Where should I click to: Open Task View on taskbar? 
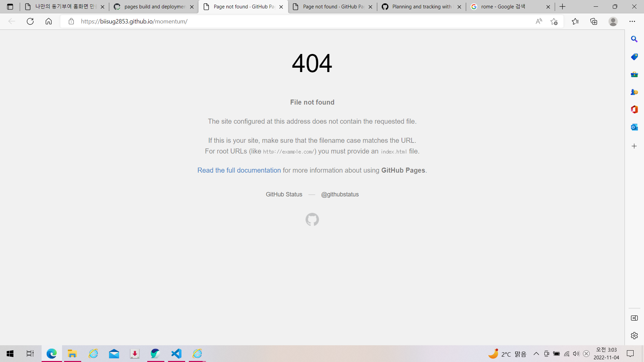coord(30,354)
